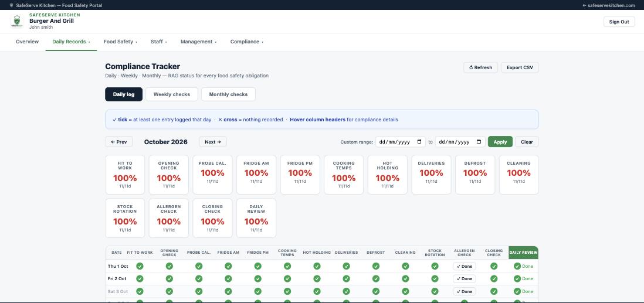Click Closing Check tick for Thu 1 Oct
Image resolution: width=644 pixels, height=303 pixels.
[494, 266]
